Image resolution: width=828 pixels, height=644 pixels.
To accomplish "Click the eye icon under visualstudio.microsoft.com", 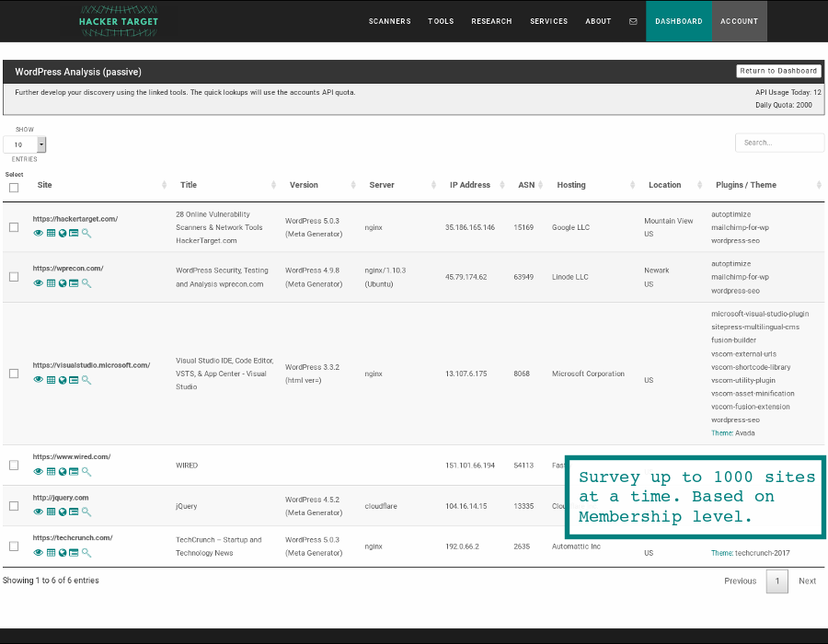I will 38,380.
